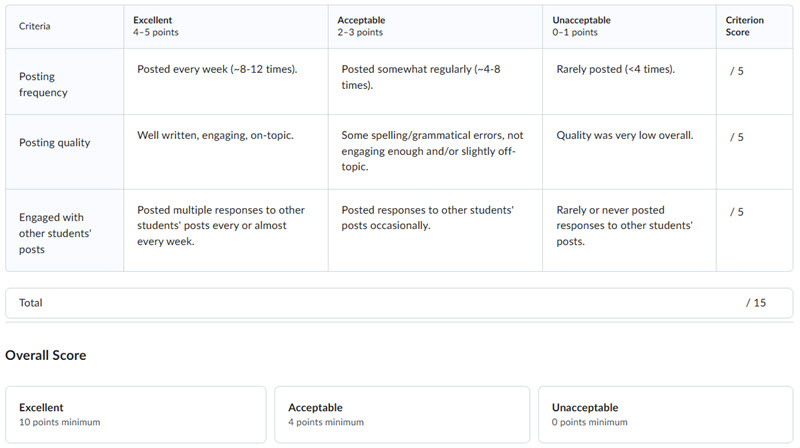Select the Acceptable overall score level
This screenshot has height=448, width=800.
coord(402,414)
